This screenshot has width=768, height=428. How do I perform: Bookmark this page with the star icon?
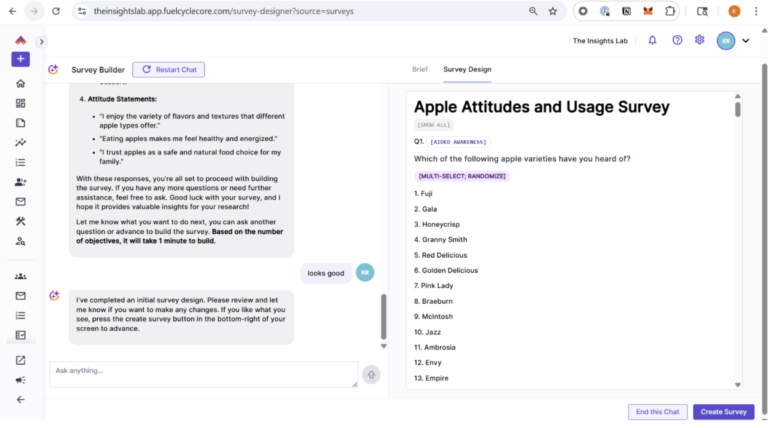(x=553, y=11)
